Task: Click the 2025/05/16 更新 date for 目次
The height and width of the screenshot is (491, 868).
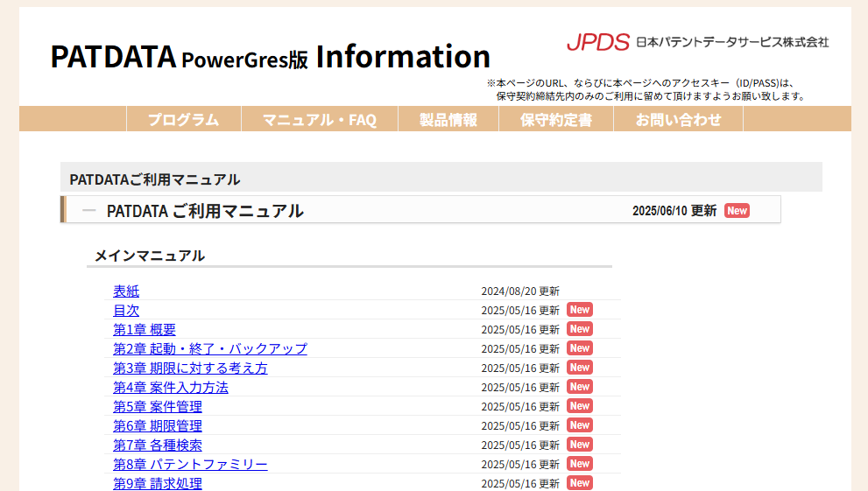Action: (520, 311)
